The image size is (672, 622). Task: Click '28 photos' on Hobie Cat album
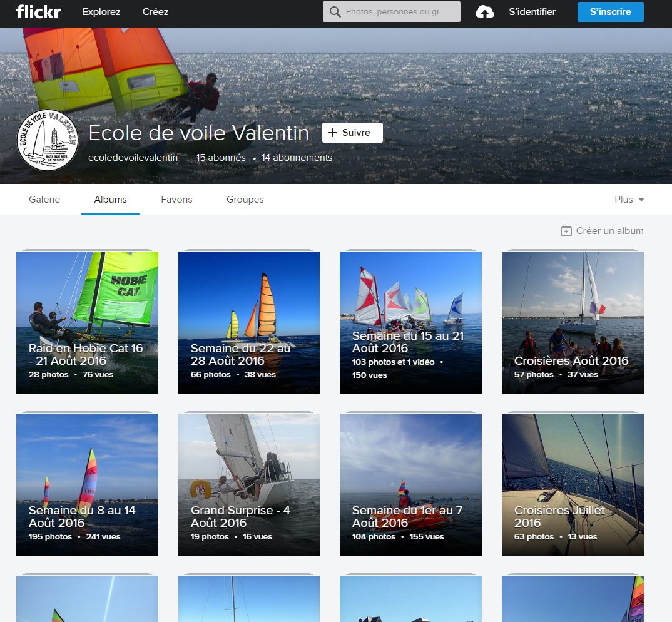[x=48, y=375]
